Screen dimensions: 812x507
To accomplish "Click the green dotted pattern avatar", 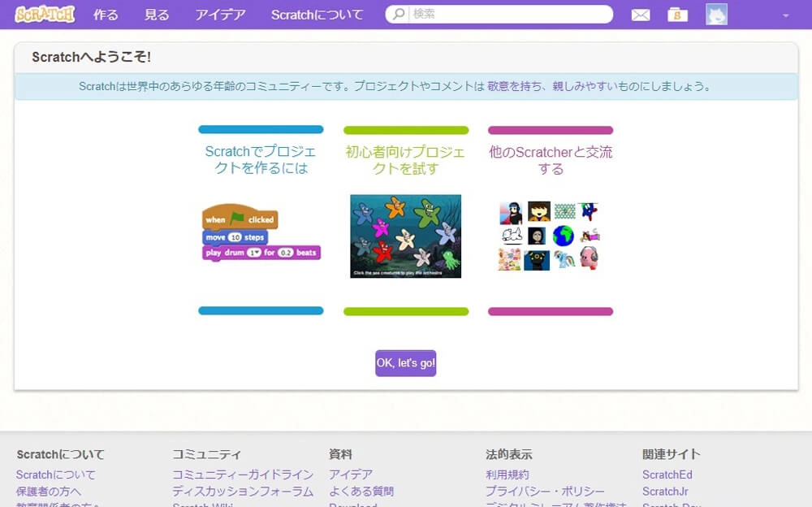I will point(564,211).
